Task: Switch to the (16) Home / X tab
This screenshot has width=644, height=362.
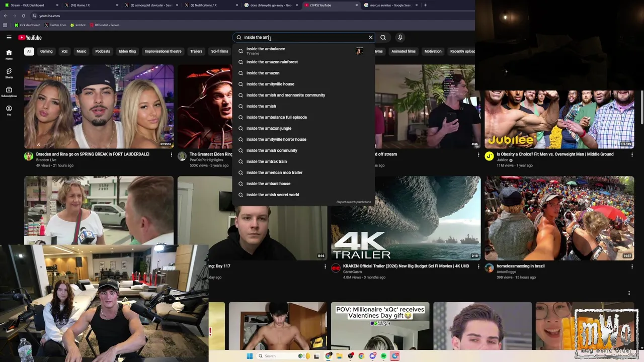Action: coord(91,5)
